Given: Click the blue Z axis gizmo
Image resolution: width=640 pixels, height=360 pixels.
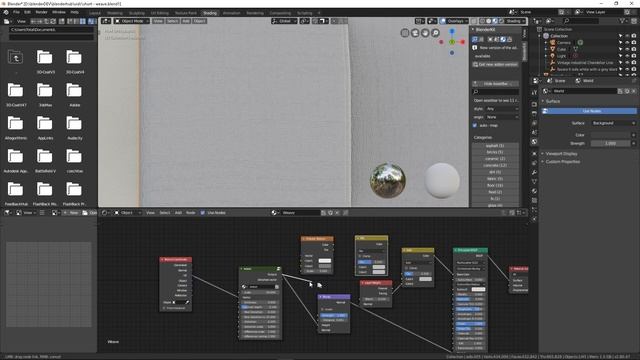Looking at the screenshot, I should pos(452,31).
